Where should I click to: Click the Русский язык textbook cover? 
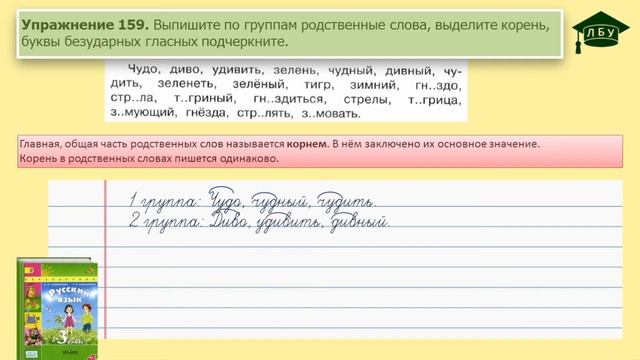pos(57,309)
